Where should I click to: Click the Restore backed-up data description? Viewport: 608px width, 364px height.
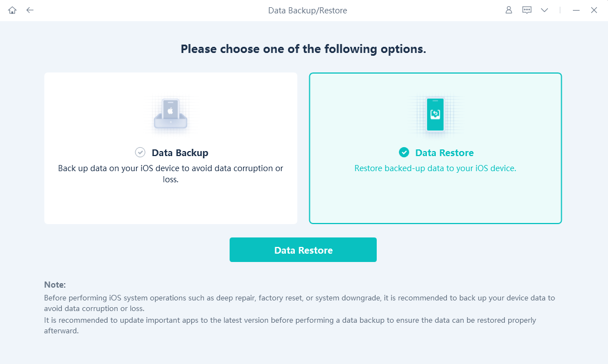coord(435,168)
